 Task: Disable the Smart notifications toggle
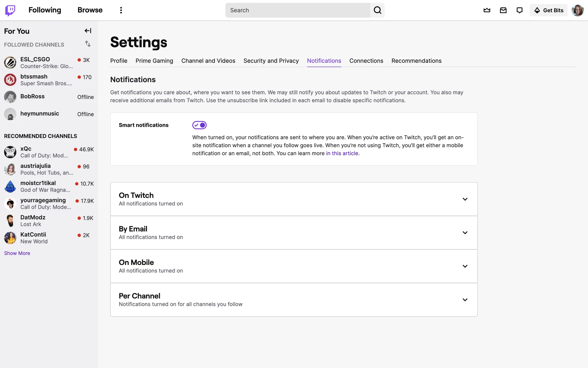tap(199, 125)
